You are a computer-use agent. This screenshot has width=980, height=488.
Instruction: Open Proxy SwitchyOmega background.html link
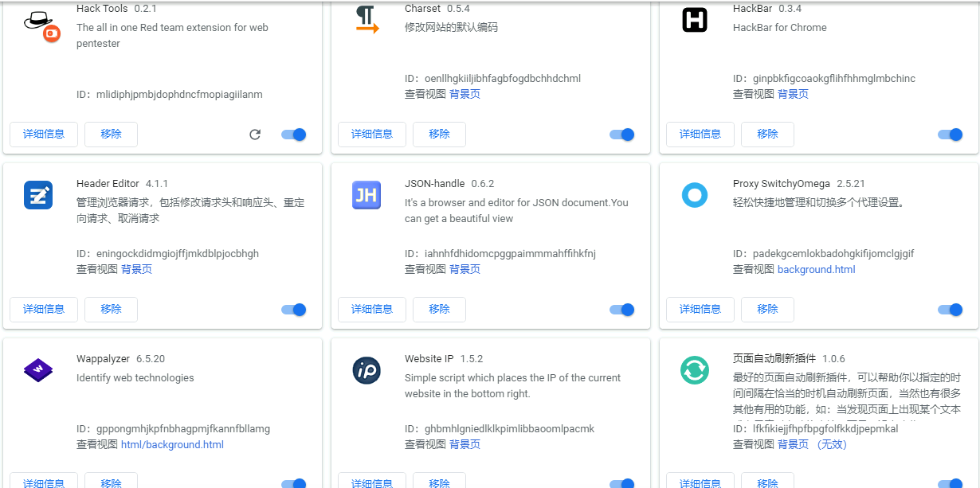point(817,269)
